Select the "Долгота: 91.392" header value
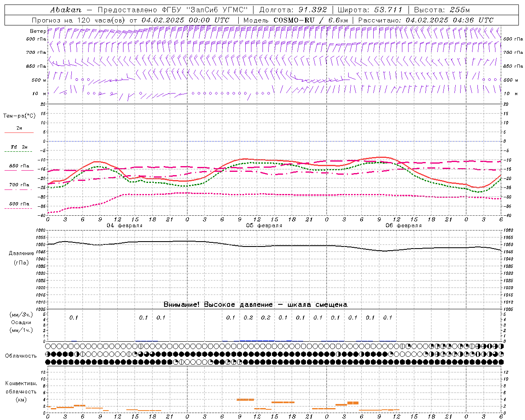 pos(293,9)
